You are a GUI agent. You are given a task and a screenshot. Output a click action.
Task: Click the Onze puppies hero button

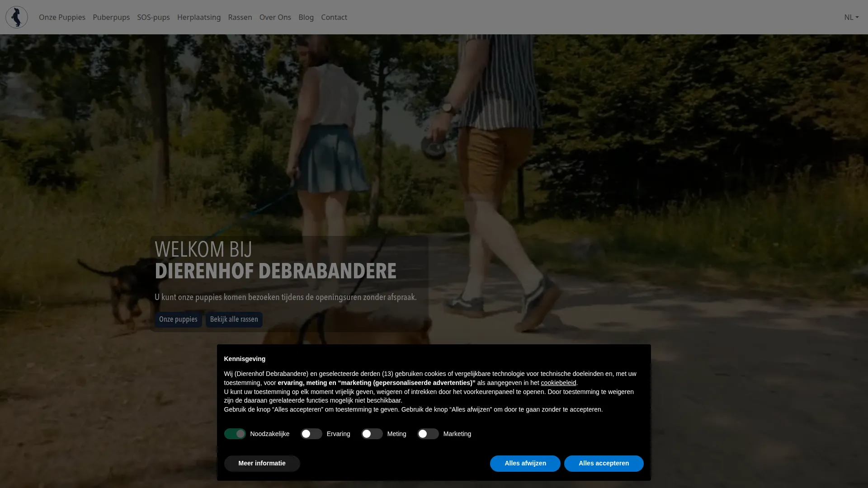(x=178, y=319)
